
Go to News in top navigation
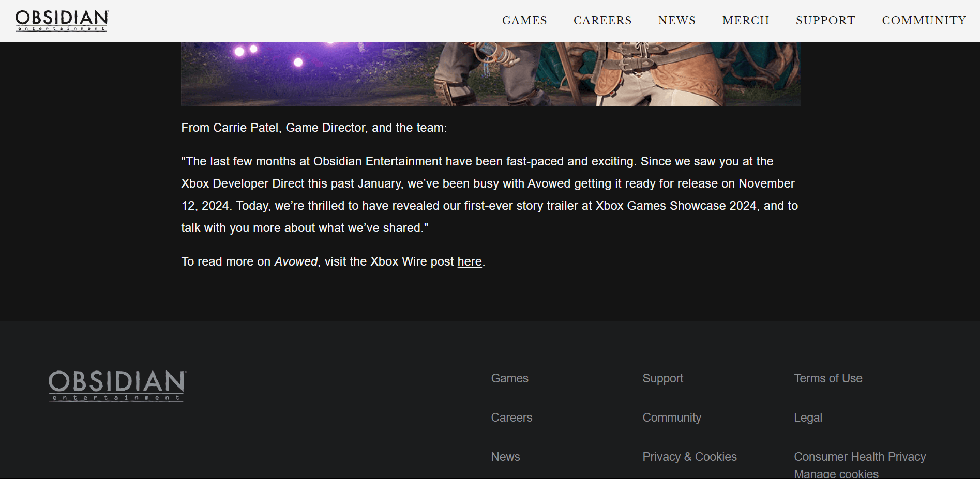pos(676,21)
